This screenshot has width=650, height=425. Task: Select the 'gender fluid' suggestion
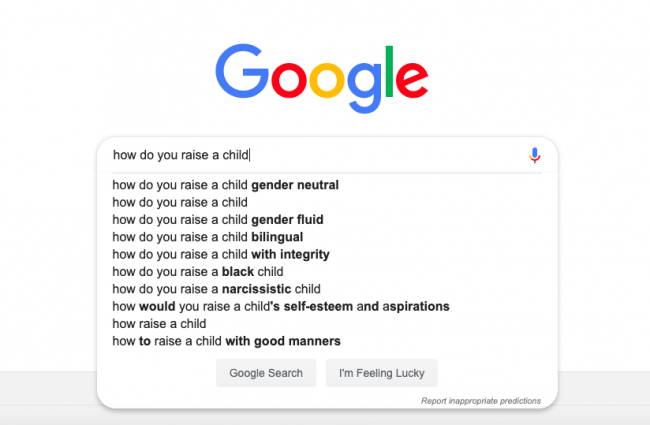pyautogui.click(x=218, y=219)
